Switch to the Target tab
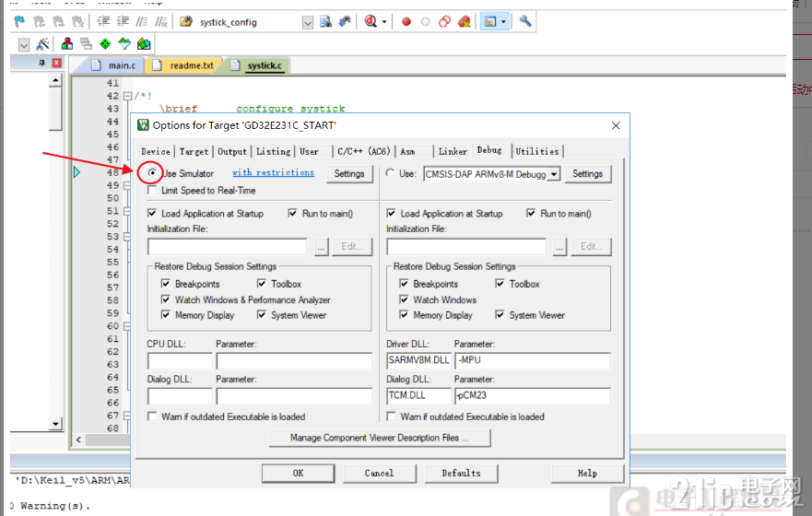 tap(194, 151)
